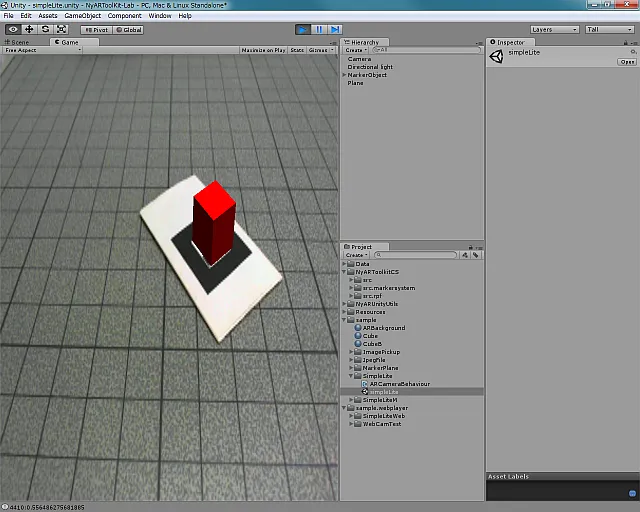Select the Project tab

click(x=365, y=247)
